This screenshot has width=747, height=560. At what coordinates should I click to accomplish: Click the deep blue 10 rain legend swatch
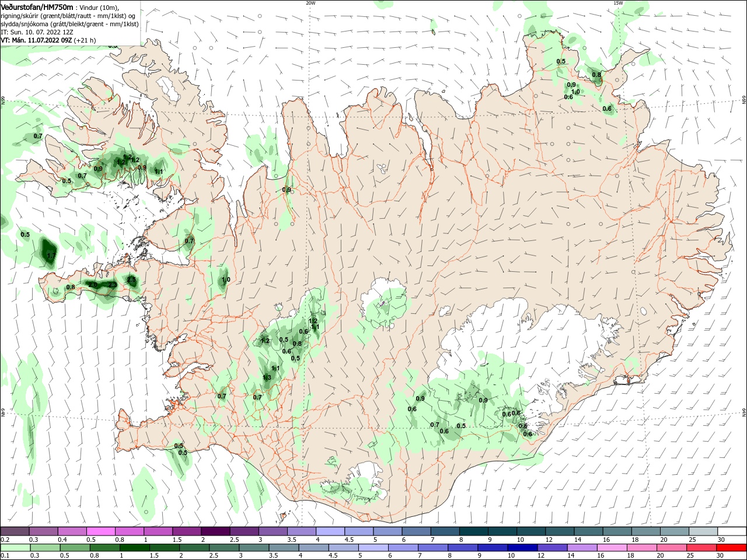coord(522,548)
